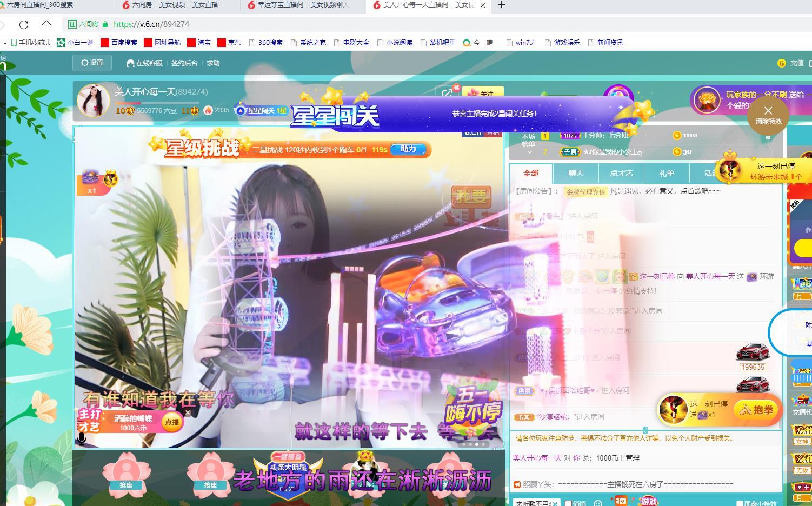Image resolution: width=812 pixels, height=506 pixels.
Task: Open the 淘宝 bookmark
Action: (x=199, y=42)
